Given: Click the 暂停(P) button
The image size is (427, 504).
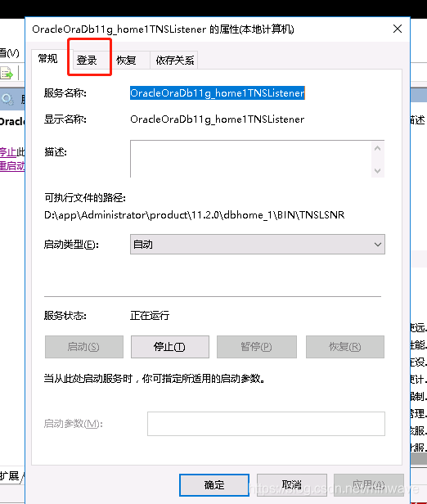Looking at the screenshot, I should (x=256, y=347).
